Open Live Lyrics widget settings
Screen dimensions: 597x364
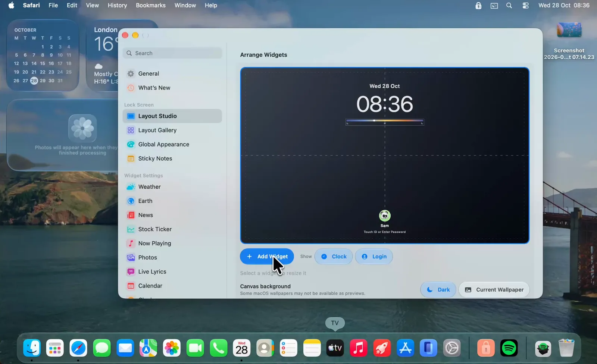click(172, 272)
